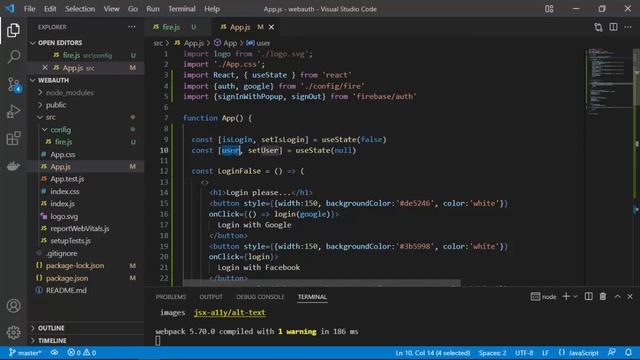The image size is (640, 360).
Task: Switch to the Debug Console tab
Action: (260, 297)
